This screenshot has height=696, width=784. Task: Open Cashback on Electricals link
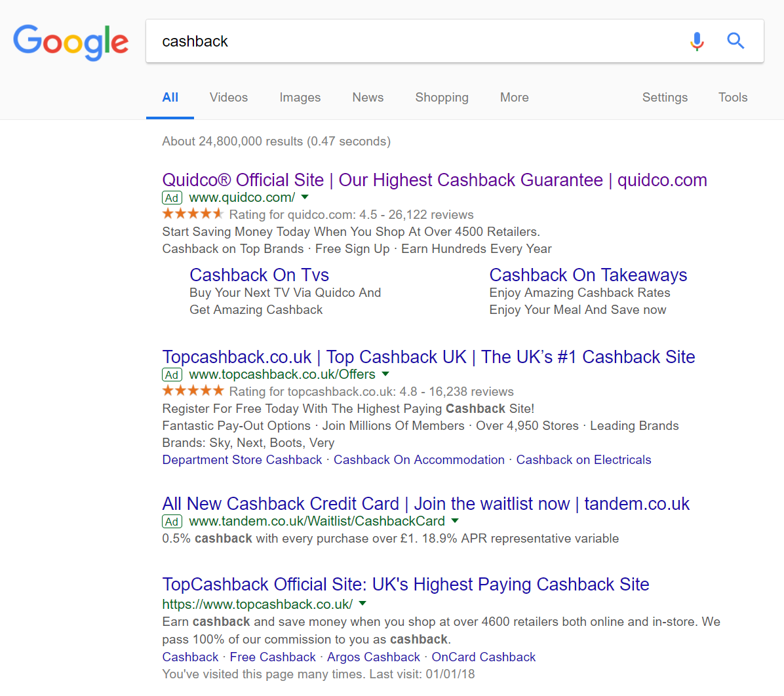[x=583, y=460]
